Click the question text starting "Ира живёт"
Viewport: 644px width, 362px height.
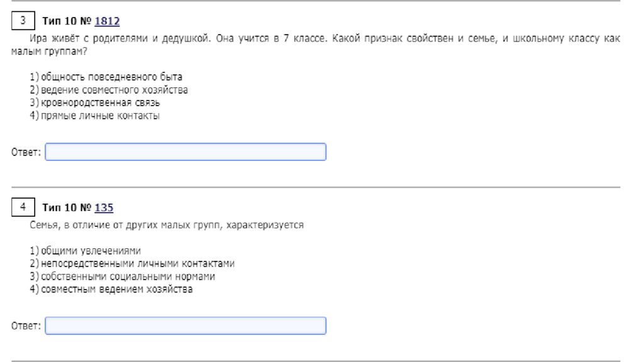pyautogui.click(x=316, y=45)
